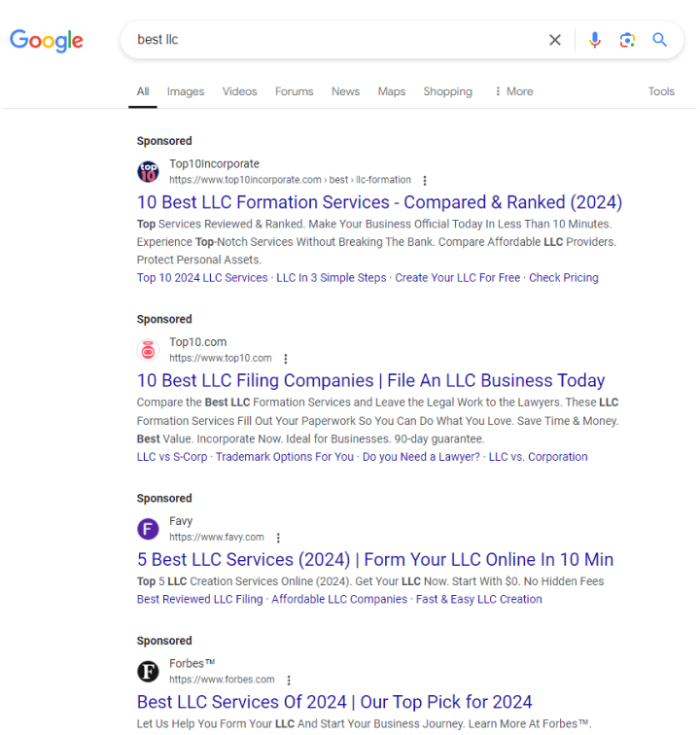Viewport: 700px width, 735px height.
Task: Switch to the Images tab
Action: 186,91
